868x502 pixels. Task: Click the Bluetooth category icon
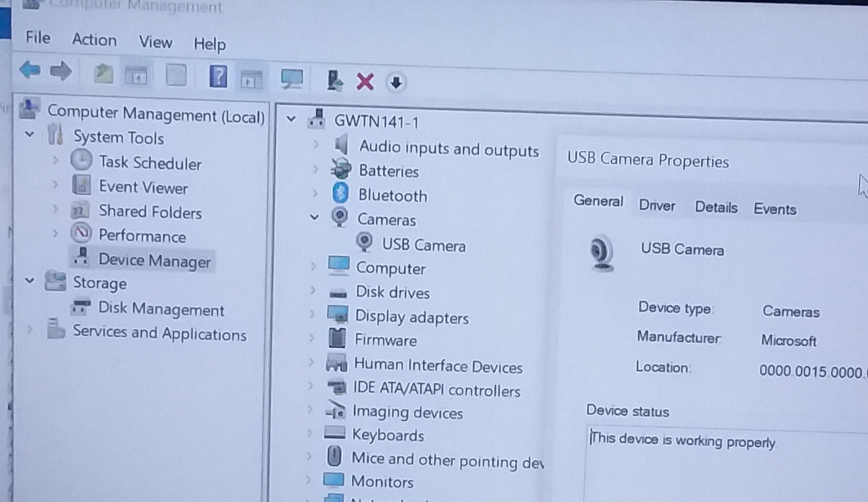click(340, 193)
